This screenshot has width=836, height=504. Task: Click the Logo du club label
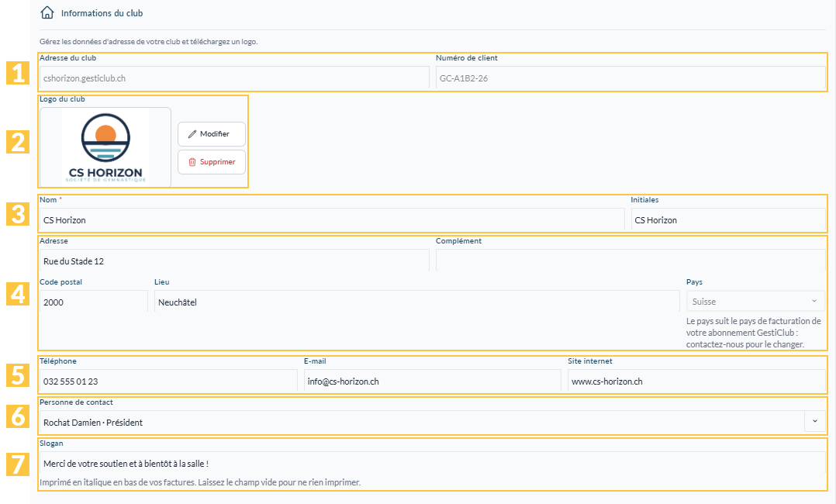click(x=62, y=99)
